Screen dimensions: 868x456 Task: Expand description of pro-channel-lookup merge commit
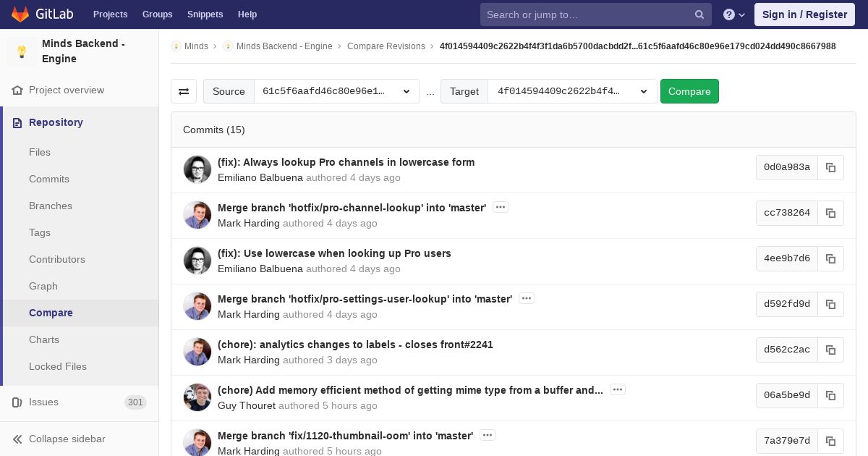tap(501, 207)
